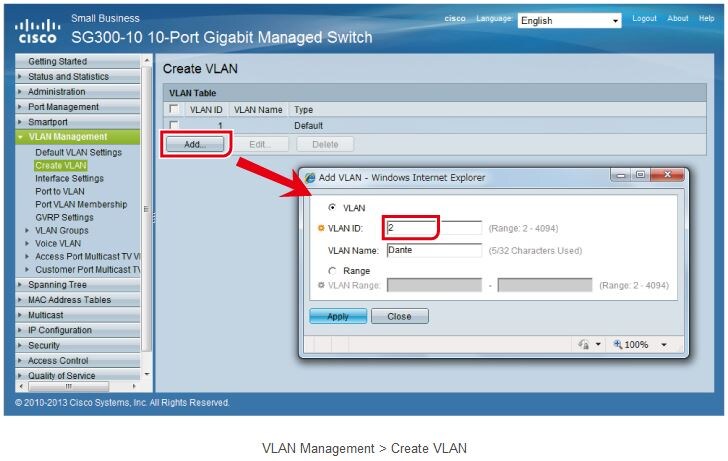Click the Internet Explorer icon in dialog title
Viewport: 728px width, 461px height.
[x=310, y=177]
